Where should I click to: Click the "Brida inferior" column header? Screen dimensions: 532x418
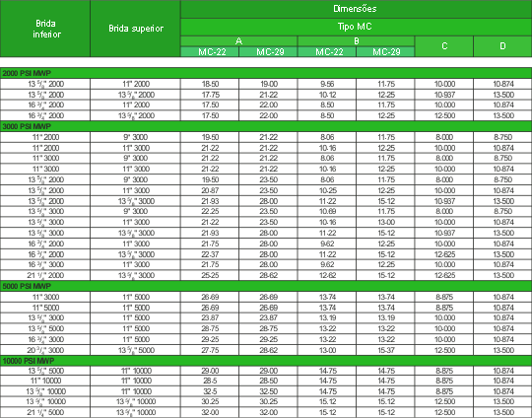(45, 29)
